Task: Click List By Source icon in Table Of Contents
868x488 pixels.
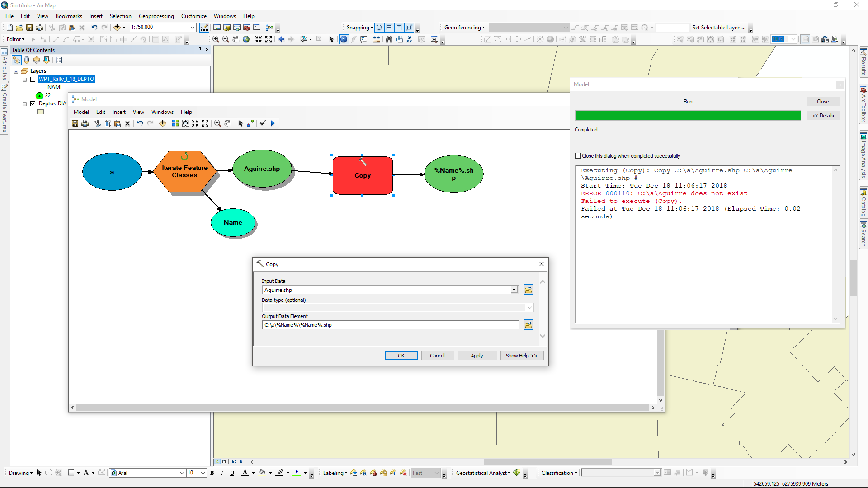Action: [27, 60]
